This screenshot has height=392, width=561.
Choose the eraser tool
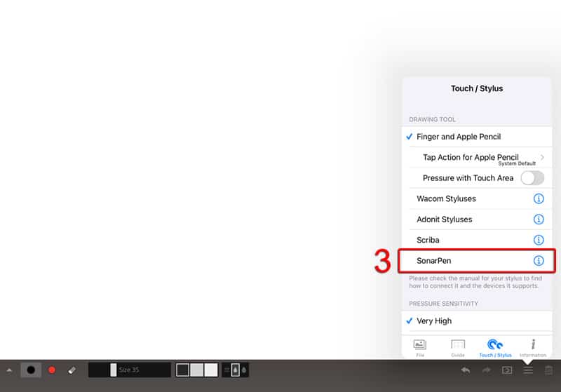click(x=72, y=370)
